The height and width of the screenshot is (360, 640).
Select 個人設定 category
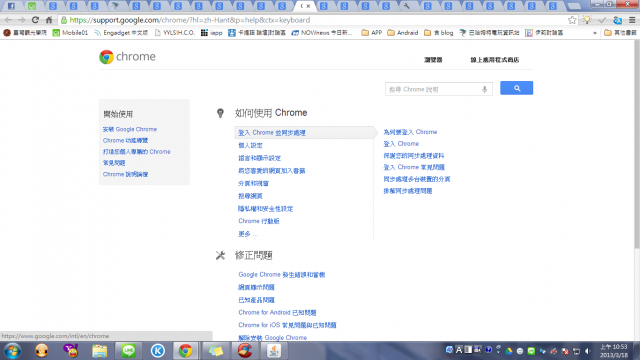point(250,145)
